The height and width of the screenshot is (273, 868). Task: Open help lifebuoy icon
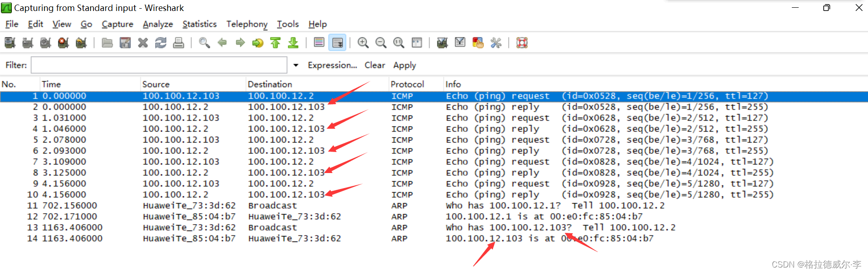(522, 43)
